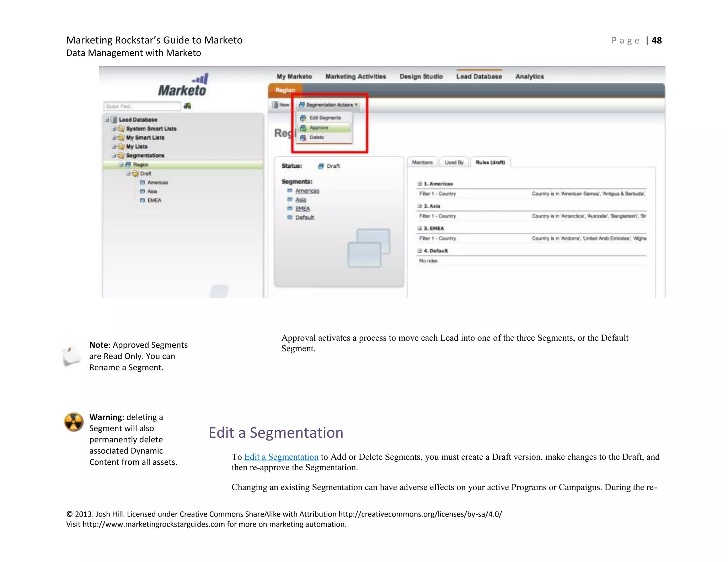Click the Delete segmentation menu icon
728x562 pixels.
coord(303,138)
